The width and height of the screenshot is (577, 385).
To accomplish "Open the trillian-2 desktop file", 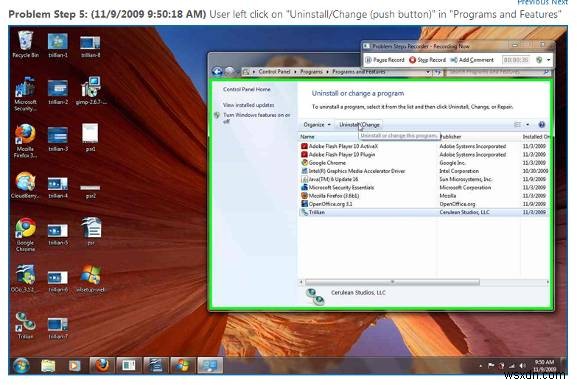I will (58, 92).
